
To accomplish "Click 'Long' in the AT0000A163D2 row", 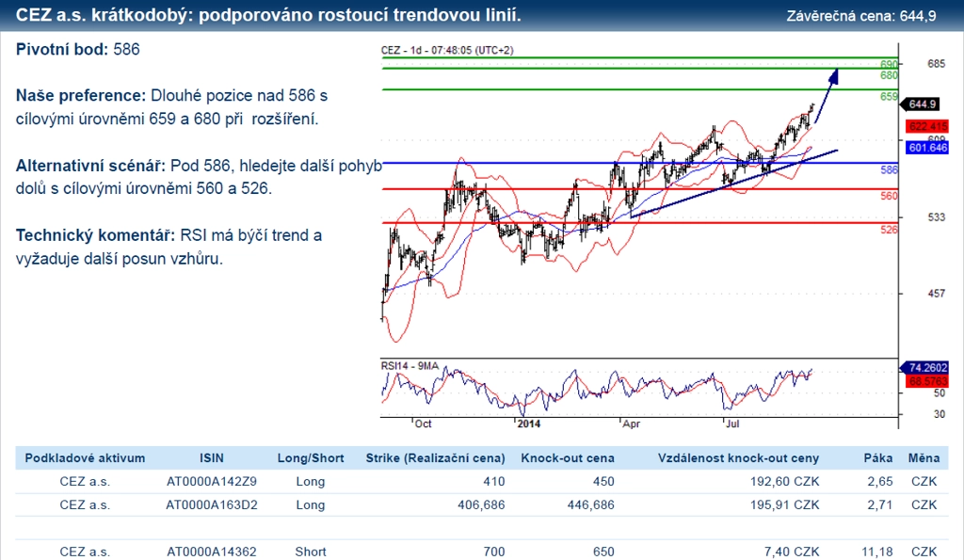I will tap(311, 504).
